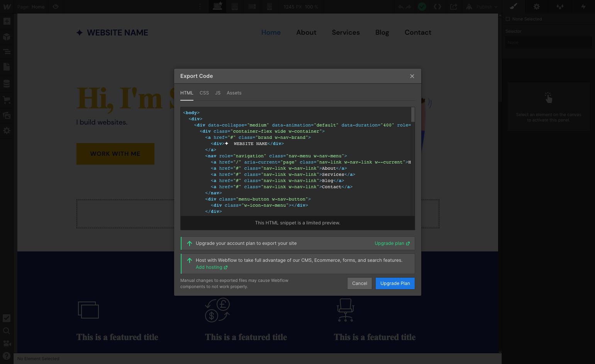Image resolution: width=595 pixels, height=364 pixels.
Task: Open the Assets panel
Action: tap(7, 115)
